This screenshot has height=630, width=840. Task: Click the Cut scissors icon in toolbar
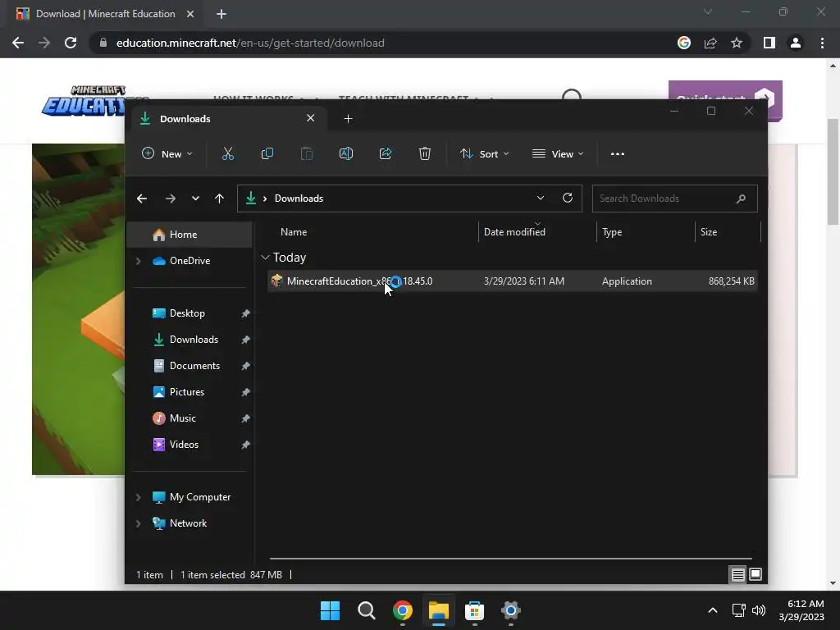tap(228, 153)
